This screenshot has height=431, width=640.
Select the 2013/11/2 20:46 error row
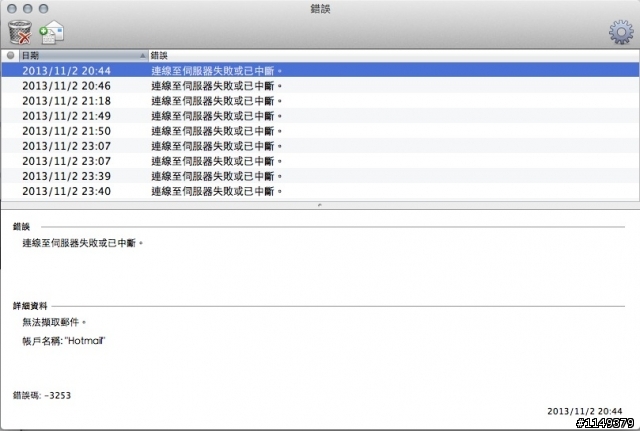[320, 86]
